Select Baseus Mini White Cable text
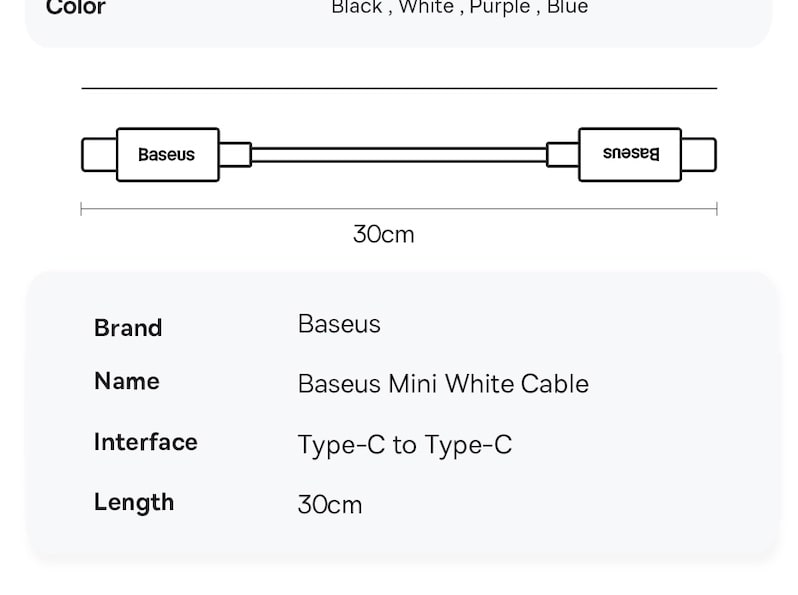The image size is (798, 595). pos(443,384)
